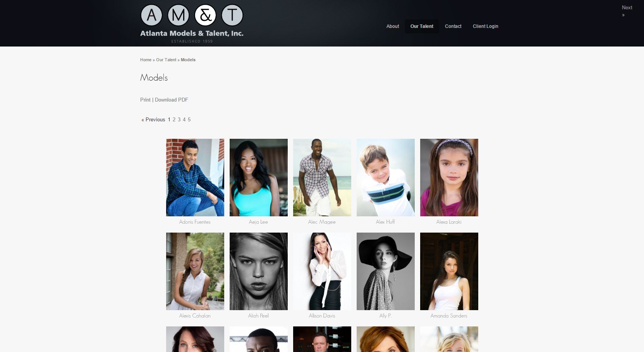Click the Adonis Fuentes name caption

coord(195,222)
